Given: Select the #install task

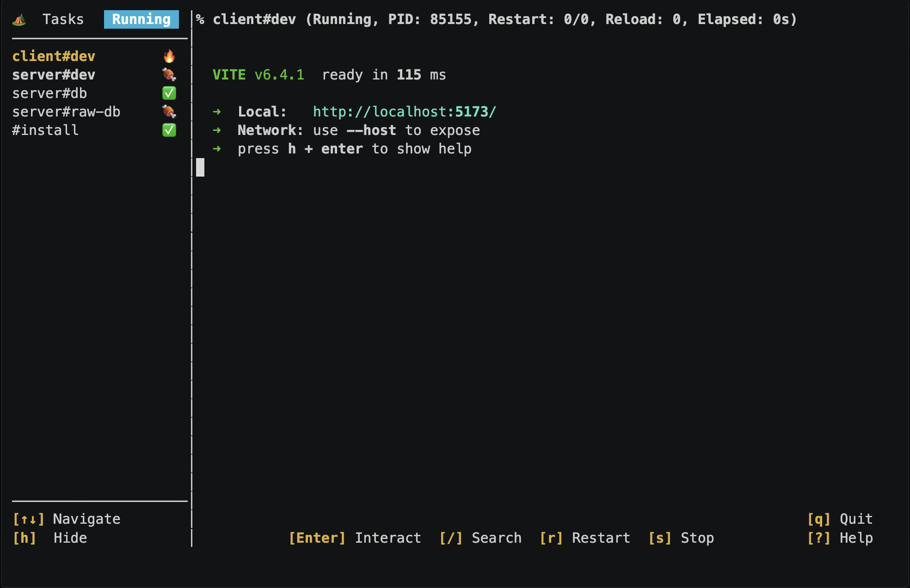Looking at the screenshot, I should pos(45,130).
